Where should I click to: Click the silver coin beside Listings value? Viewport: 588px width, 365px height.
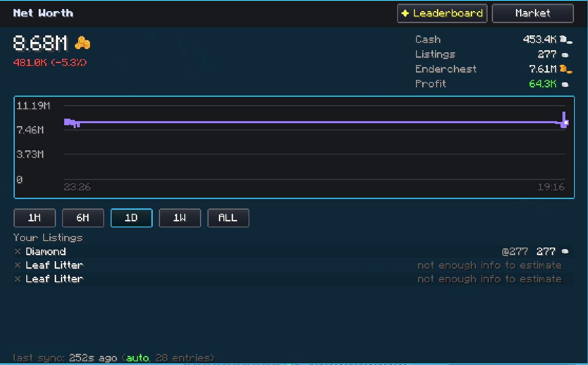coord(565,55)
